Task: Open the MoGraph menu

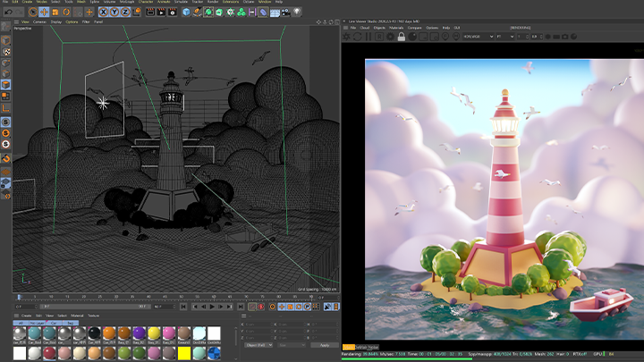Action: click(127, 2)
